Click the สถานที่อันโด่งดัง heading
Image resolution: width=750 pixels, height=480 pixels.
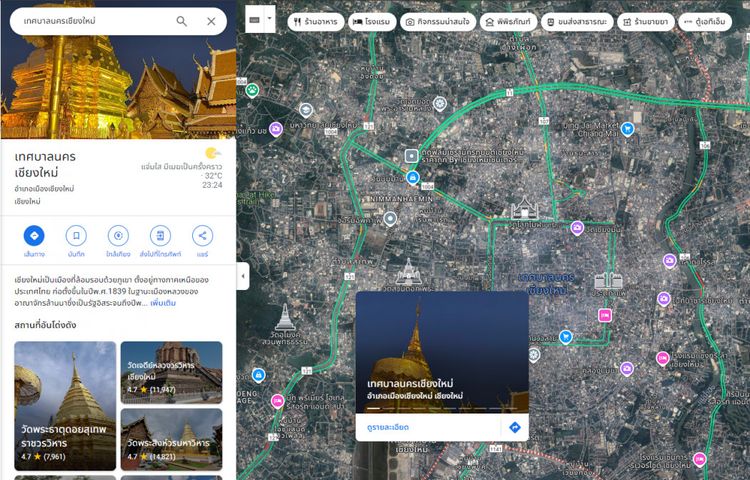(x=45, y=325)
